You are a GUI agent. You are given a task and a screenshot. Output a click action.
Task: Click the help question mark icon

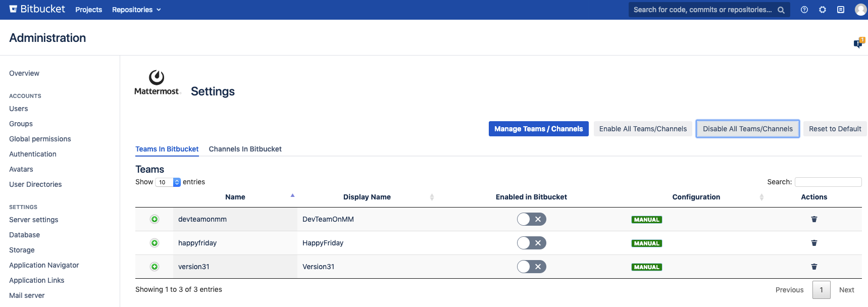[804, 10]
